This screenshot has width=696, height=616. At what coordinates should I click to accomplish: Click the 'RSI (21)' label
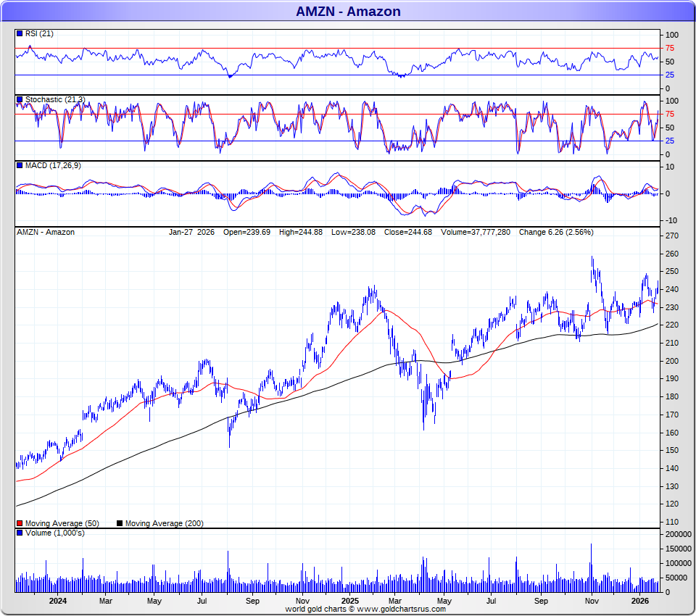[x=39, y=34]
